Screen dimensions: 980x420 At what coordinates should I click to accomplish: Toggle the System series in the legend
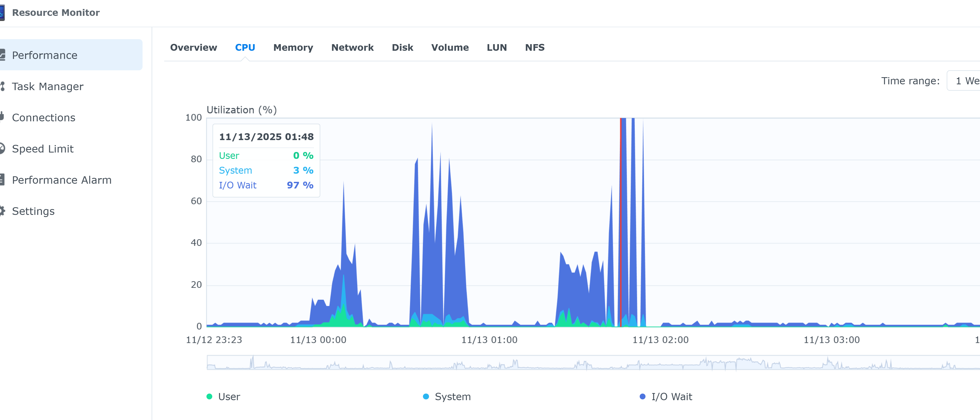click(x=447, y=396)
